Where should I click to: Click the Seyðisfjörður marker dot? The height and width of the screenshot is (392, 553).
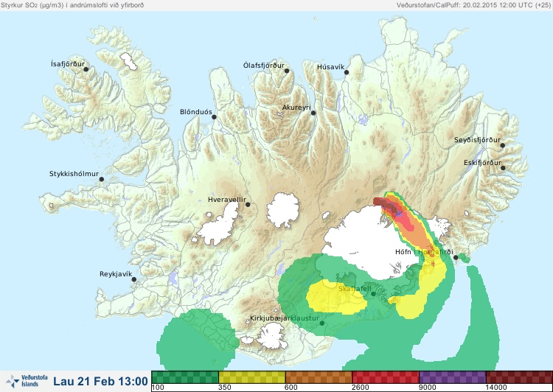(503, 145)
